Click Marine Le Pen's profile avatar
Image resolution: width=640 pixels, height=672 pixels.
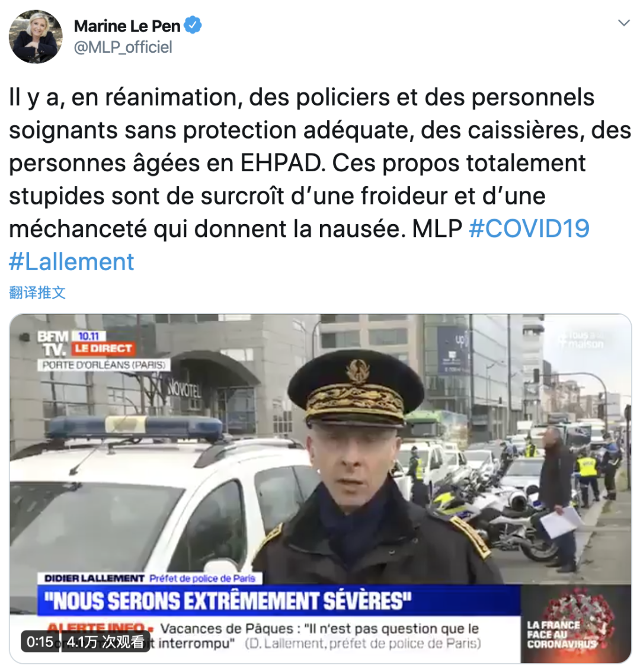(x=36, y=36)
